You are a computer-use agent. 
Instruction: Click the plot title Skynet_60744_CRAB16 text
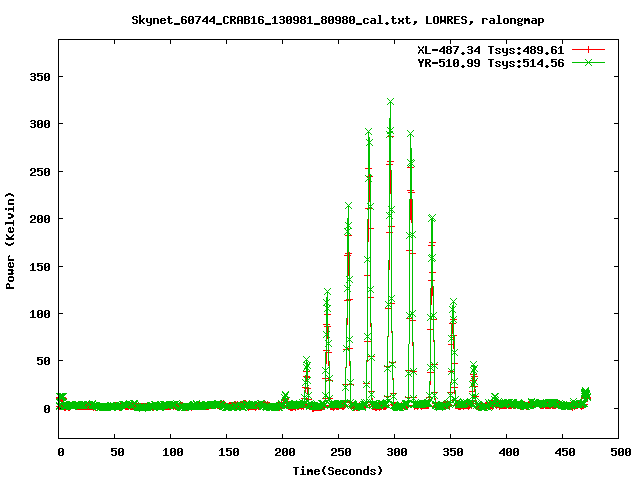(x=338, y=20)
